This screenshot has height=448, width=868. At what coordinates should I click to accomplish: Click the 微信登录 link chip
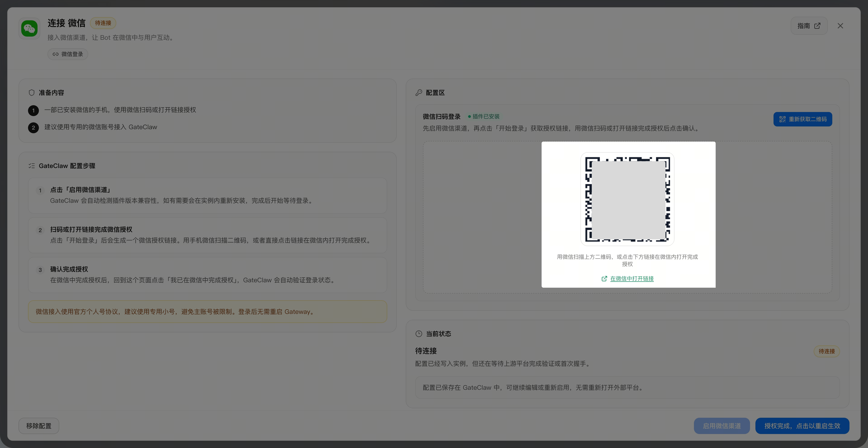tap(68, 54)
